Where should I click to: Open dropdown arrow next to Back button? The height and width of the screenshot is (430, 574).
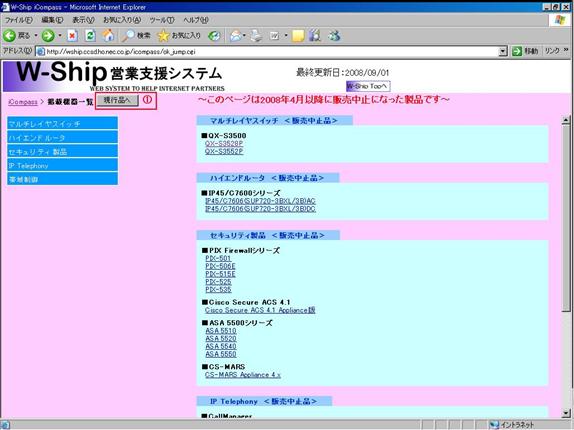click(36, 35)
